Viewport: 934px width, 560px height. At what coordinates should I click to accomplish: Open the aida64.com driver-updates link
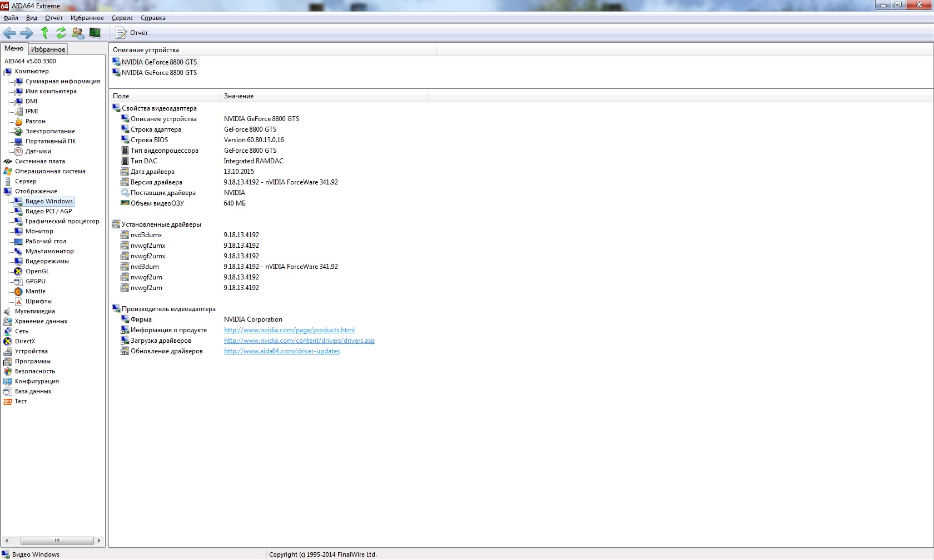tap(281, 351)
